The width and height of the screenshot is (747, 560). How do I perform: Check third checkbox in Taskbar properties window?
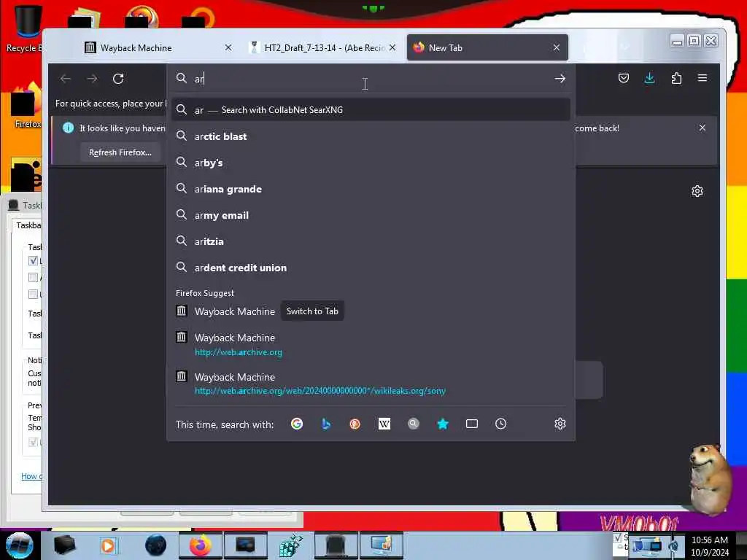coord(33,294)
